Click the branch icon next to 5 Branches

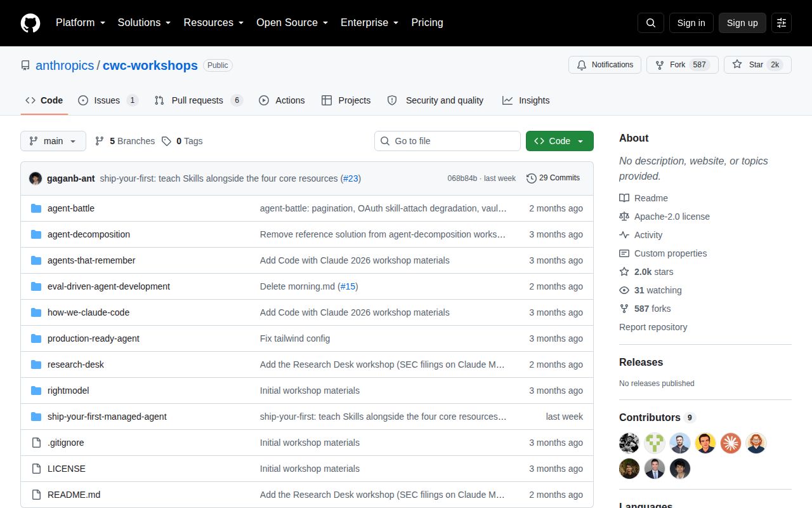click(x=100, y=141)
